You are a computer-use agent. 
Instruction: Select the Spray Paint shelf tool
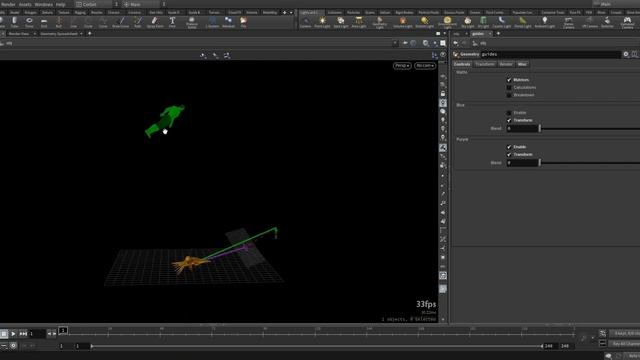pyautogui.click(x=155, y=22)
